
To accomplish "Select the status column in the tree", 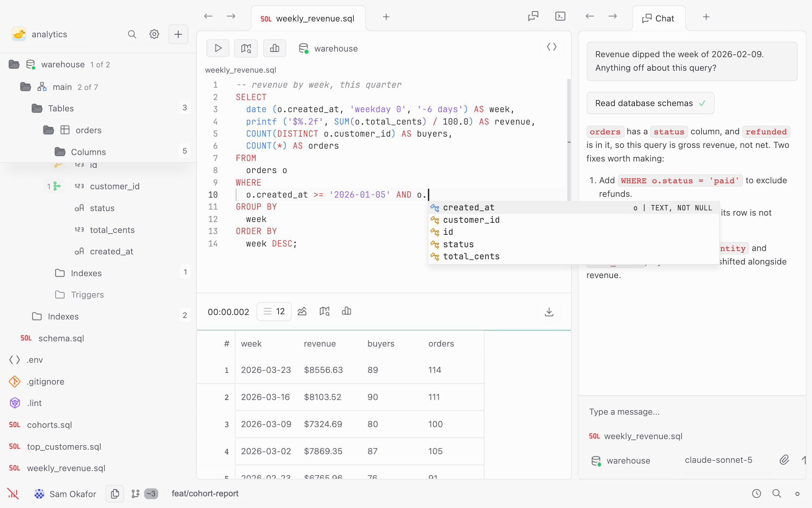I will [x=102, y=208].
